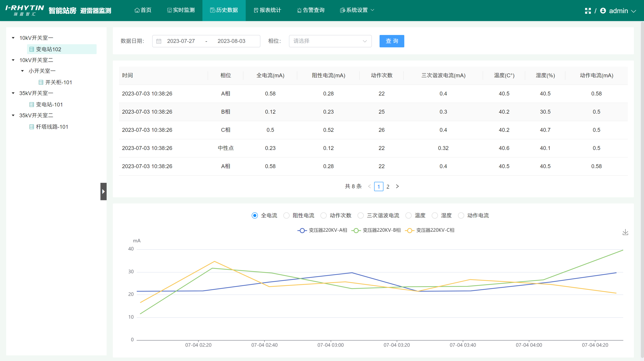Select 全电流 radio button in chart

[255, 215]
